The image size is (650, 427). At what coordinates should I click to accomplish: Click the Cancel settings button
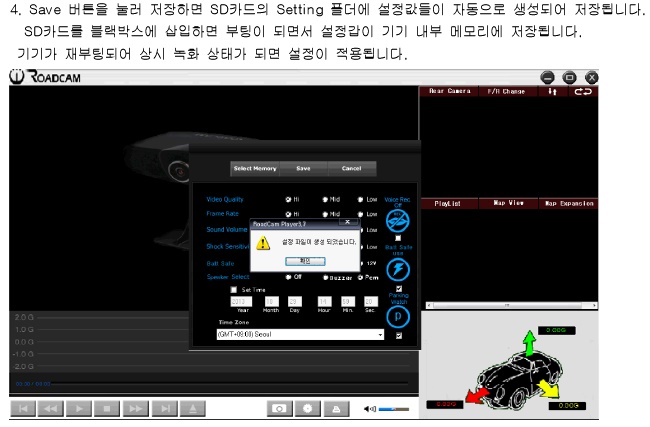[352, 168]
